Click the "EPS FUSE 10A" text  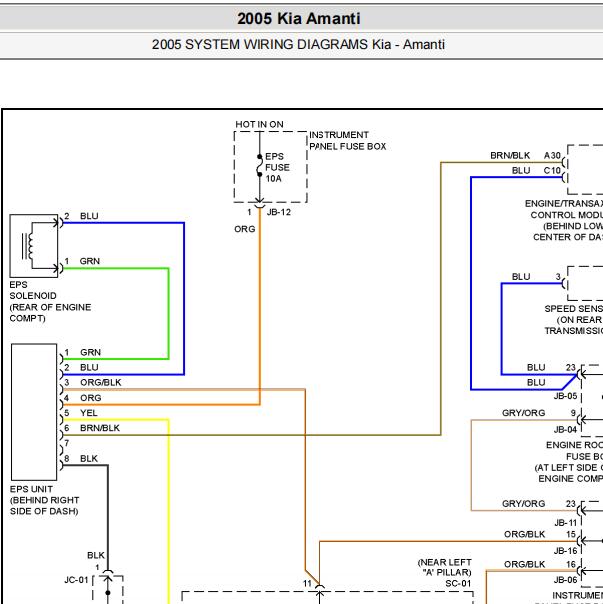(277, 168)
